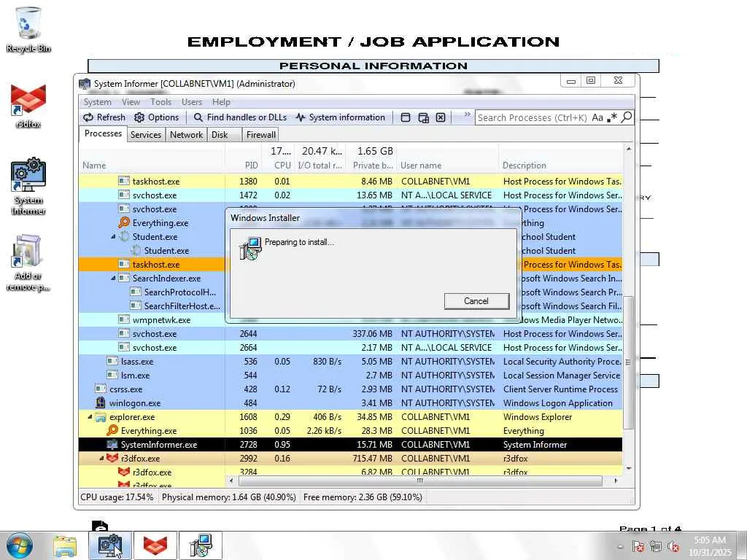Click the Free memory status bar entry

(363, 497)
